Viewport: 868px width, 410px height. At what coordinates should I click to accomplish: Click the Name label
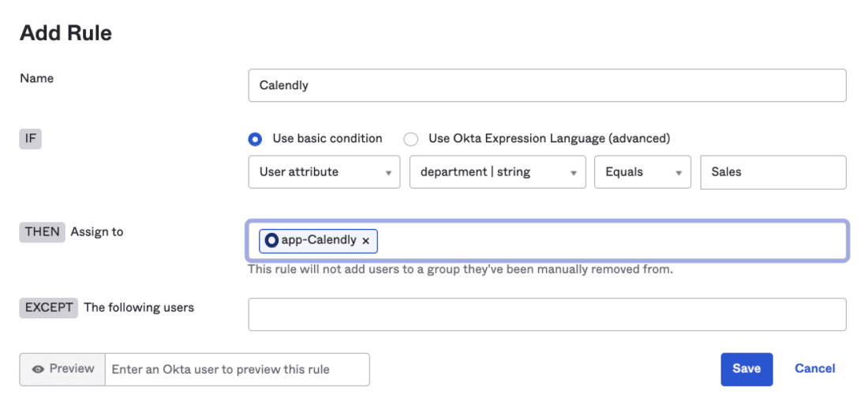[x=36, y=79]
